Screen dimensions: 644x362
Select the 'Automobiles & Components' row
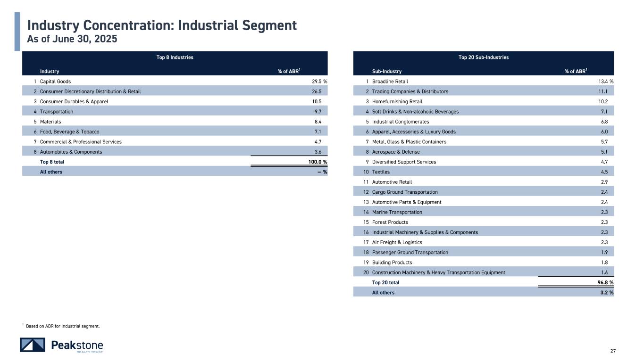pos(71,152)
